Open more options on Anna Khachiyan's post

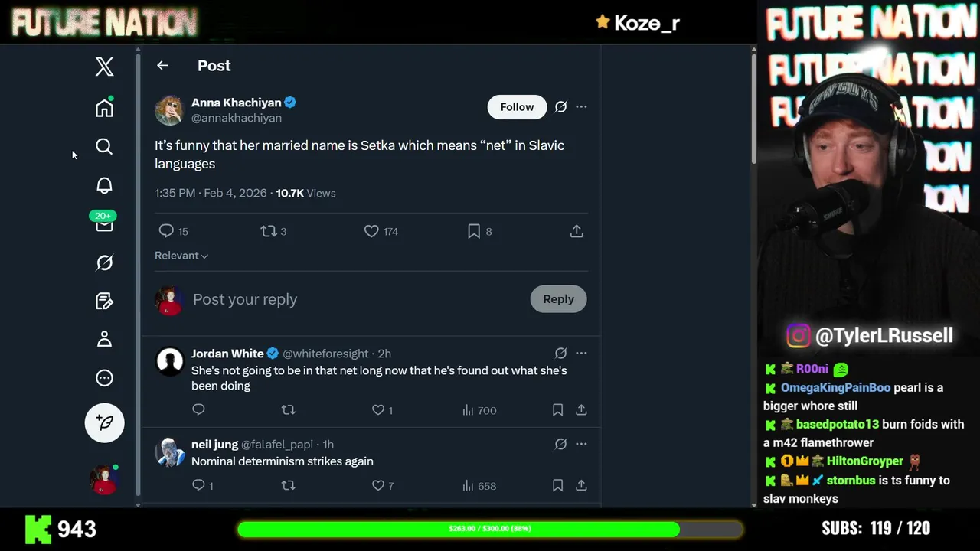pos(581,107)
